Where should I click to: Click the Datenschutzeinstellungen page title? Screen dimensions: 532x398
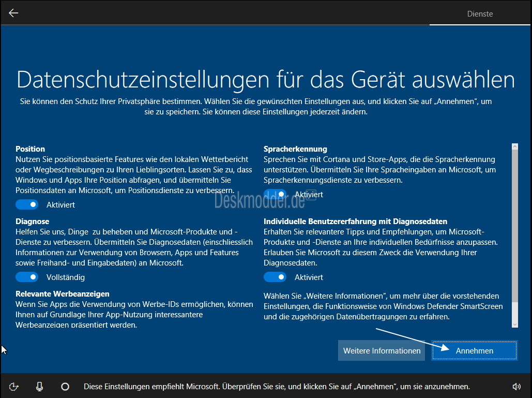(x=266, y=80)
